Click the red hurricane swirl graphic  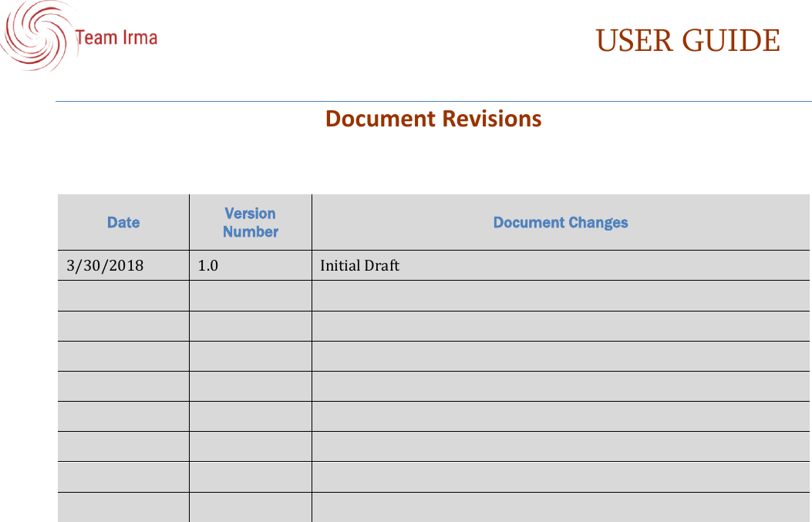click(35, 35)
